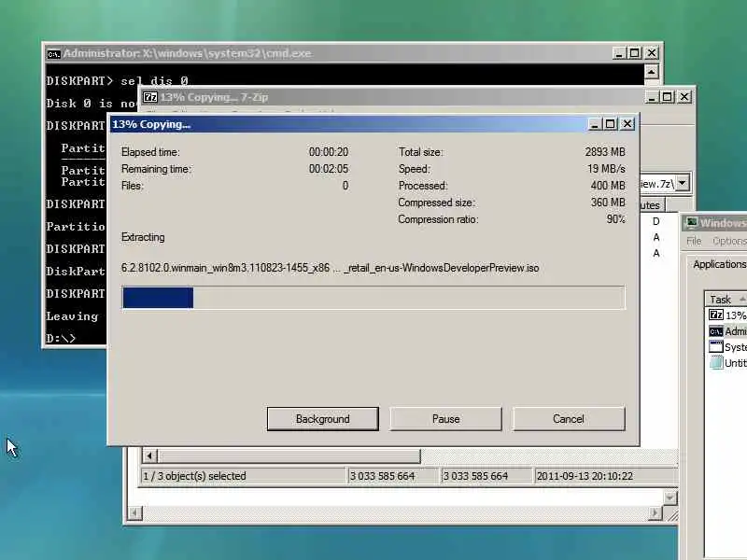Click the Total size value 2893 MB

point(605,152)
